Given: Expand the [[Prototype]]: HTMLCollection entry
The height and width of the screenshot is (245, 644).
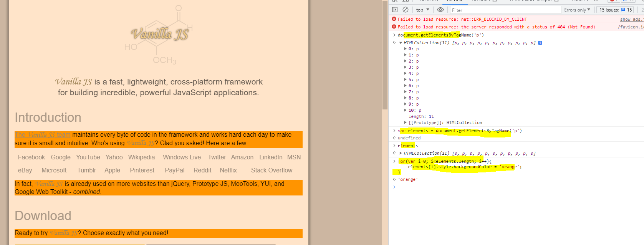Looking at the screenshot, I should (405, 122).
